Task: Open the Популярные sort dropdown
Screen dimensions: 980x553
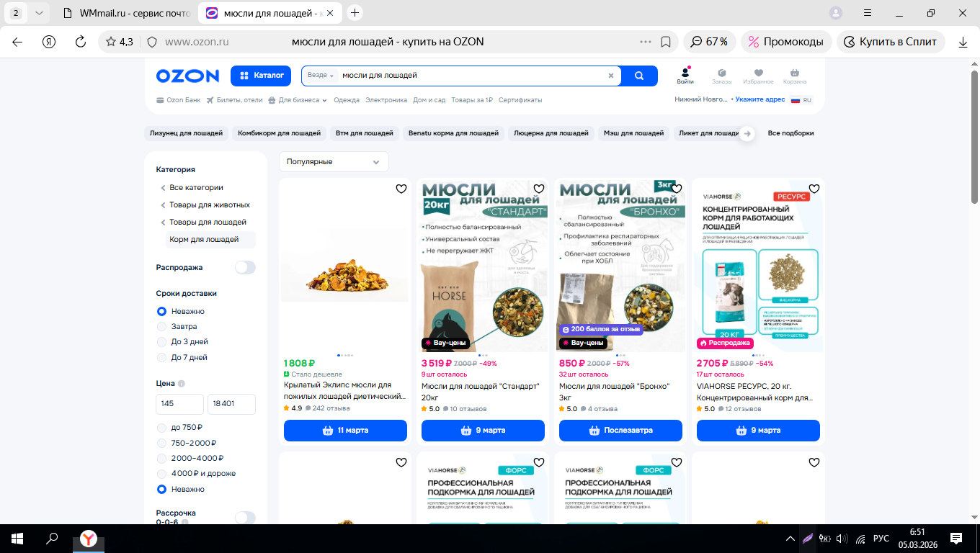Action: (334, 162)
